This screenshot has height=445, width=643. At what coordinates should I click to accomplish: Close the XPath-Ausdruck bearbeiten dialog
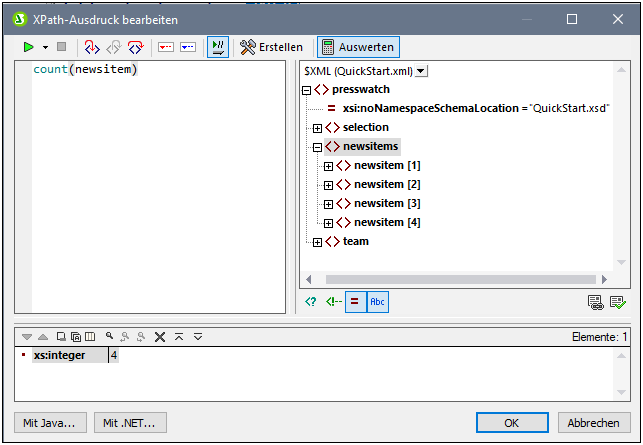pos(618,19)
